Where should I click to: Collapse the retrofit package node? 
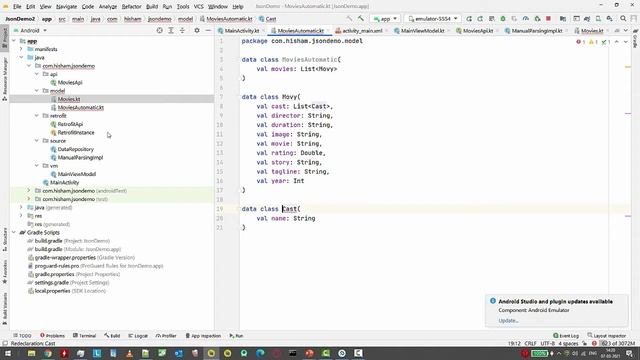point(37,116)
